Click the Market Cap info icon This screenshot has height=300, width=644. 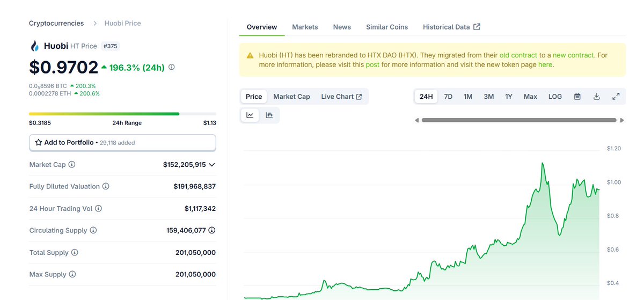pyautogui.click(x=72, y=165)
